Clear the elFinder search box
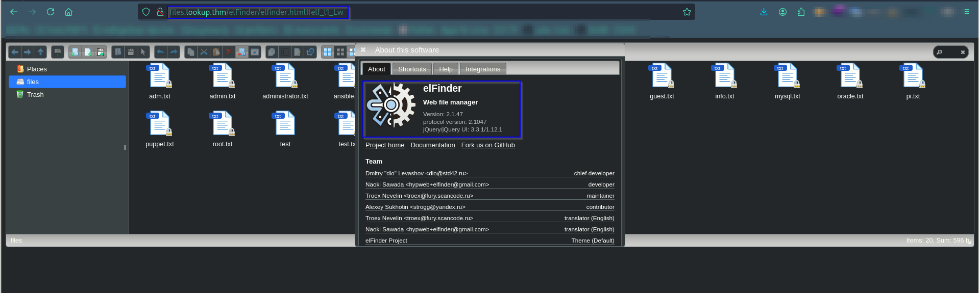The height and width of the screenshot is (293, 980). (x=963, y=52)
